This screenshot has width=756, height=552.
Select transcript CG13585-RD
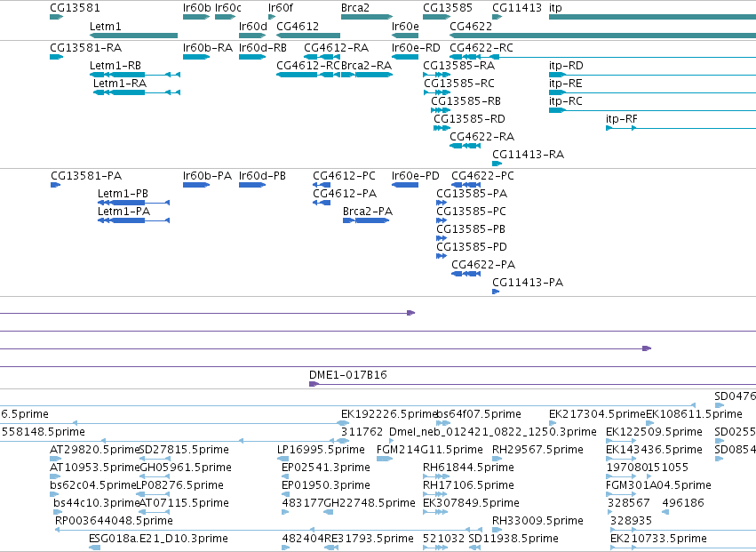coord(469,119)
